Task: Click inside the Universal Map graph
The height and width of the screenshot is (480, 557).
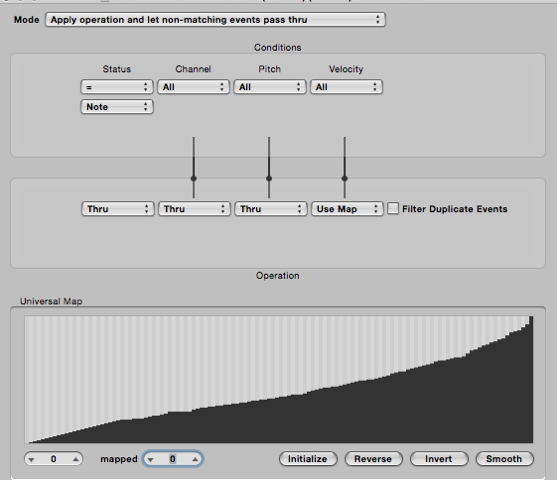Action: (x=278, y=379)
